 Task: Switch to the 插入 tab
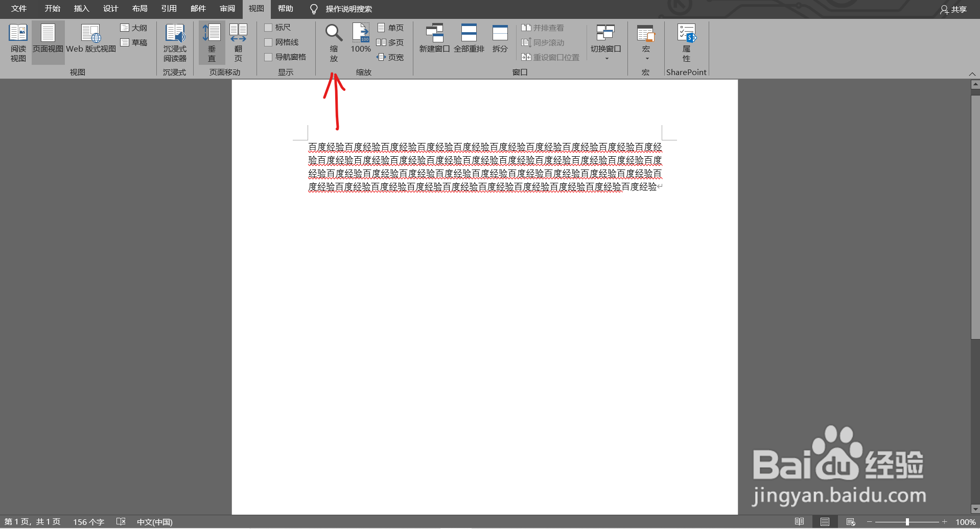pos(81,9)
